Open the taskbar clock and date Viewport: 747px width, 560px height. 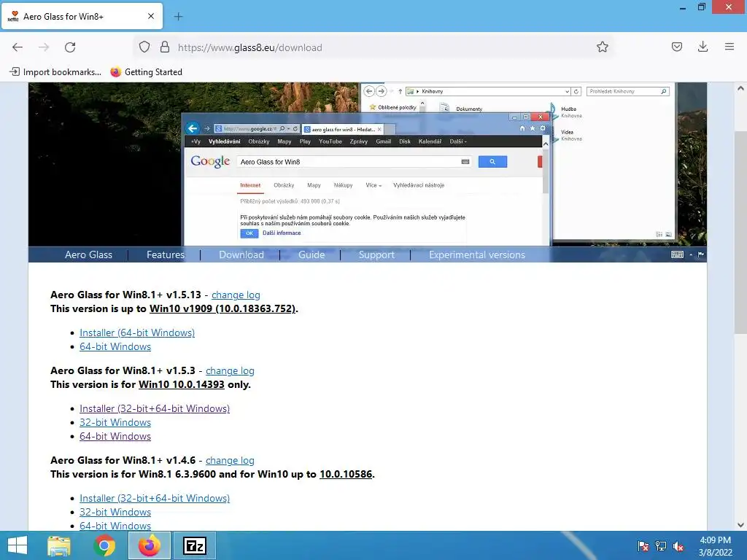pyautogui.click(x=715, y=546)
